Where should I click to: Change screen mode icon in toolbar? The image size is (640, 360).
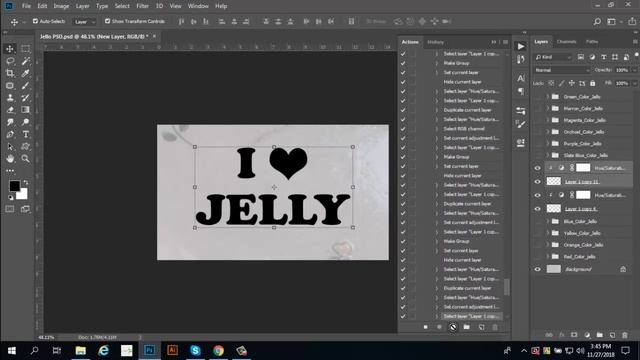point(25,209)
